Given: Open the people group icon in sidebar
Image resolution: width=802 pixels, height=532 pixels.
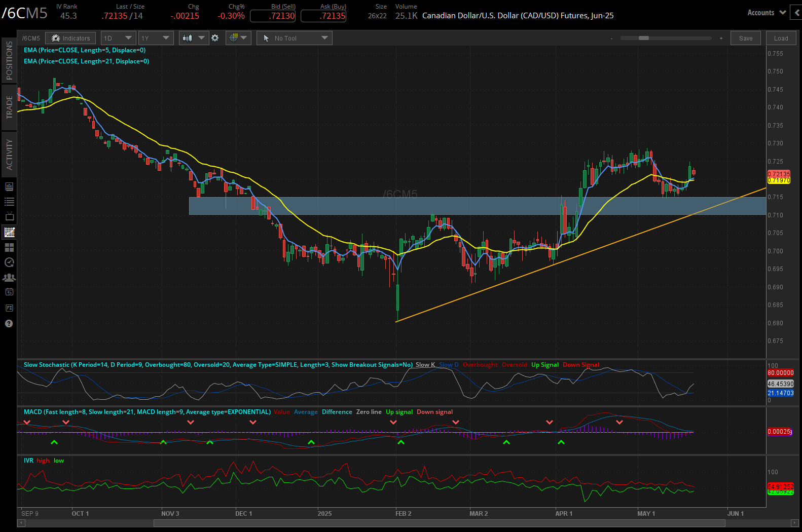Looking at the screenshot, I should (9, 278).
